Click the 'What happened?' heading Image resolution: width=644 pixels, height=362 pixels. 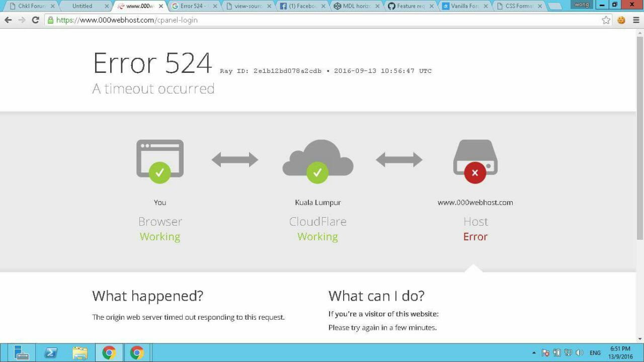[148, 296]
